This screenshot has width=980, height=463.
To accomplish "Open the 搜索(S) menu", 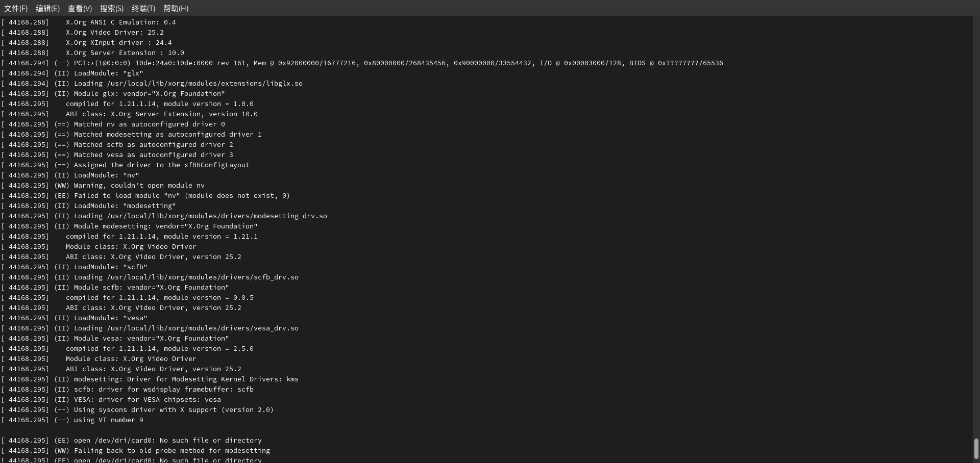I will pyautogui.click(x=111, y=8).
